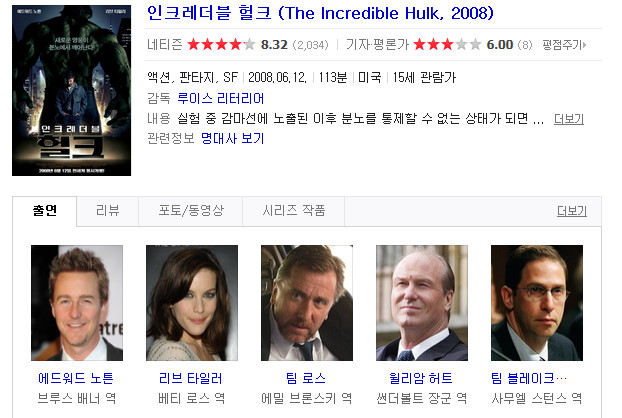The height and width of the screenshot is (418, 622).
Task: Click the Incredible Hulk movie poster
Action: (x=71, y=90)
